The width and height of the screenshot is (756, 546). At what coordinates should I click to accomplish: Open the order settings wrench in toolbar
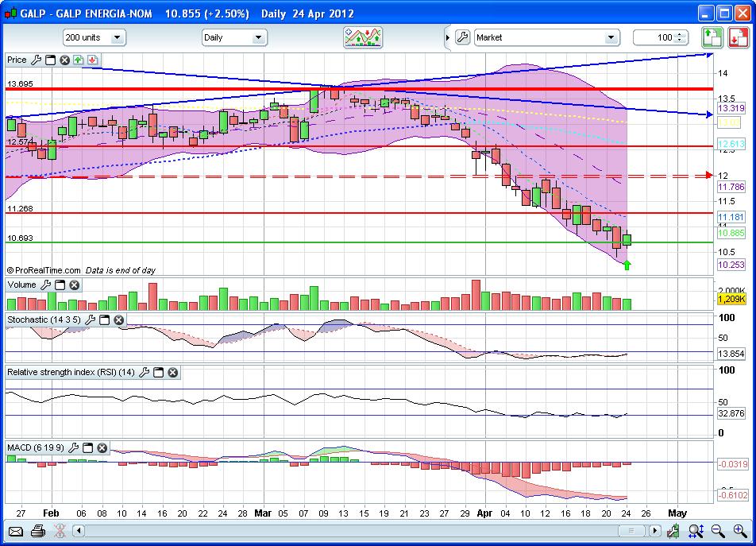pos(462,37)
